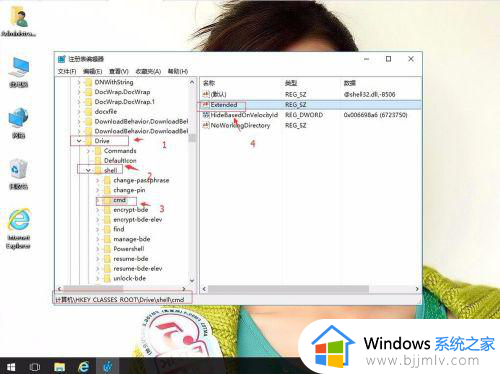Open the Help (帮助) menu
The image size is (500, 374).
[178, 71]
